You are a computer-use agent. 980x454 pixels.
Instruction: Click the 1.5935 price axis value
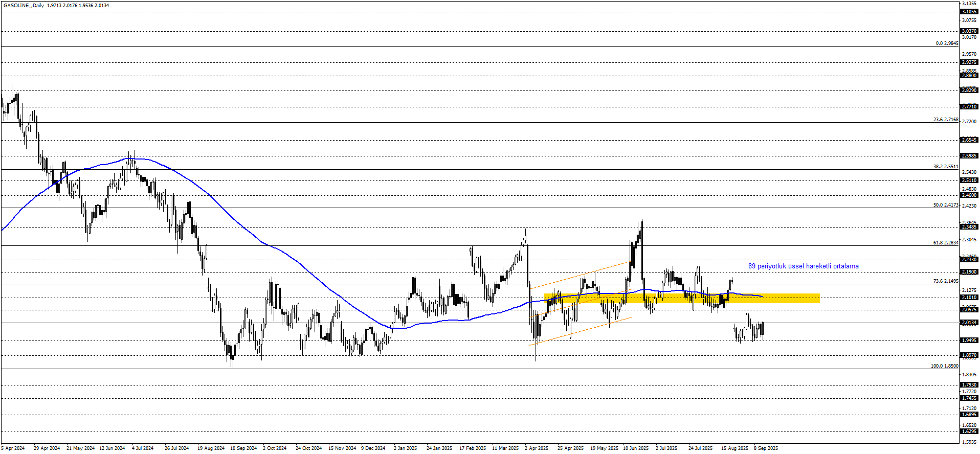[970, 442]
